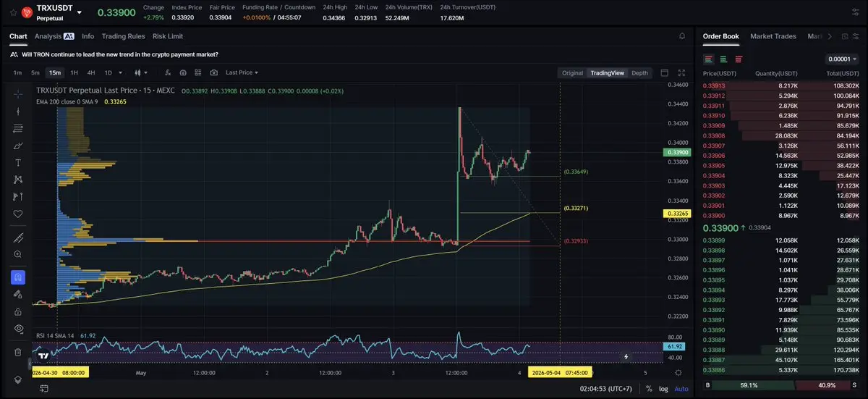Screen dimensions: 868x399
Task: Select the trend line drawing tool
Action: pos(18,112)
